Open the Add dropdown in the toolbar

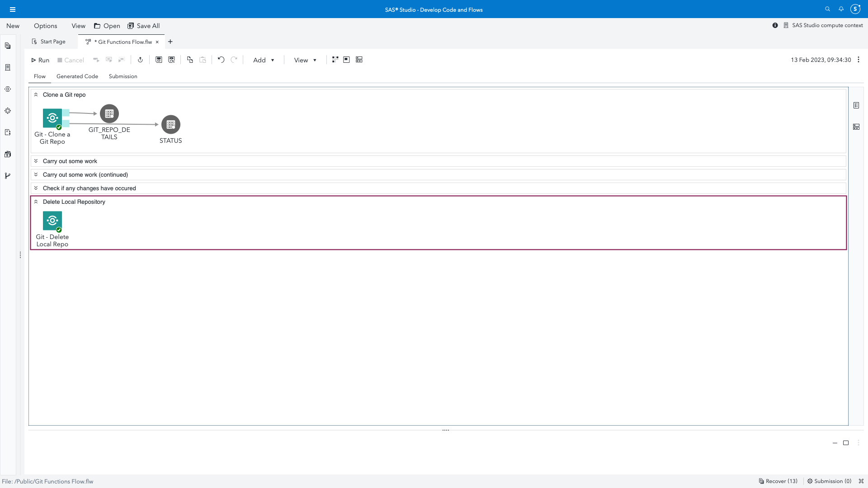pos(264,60)
